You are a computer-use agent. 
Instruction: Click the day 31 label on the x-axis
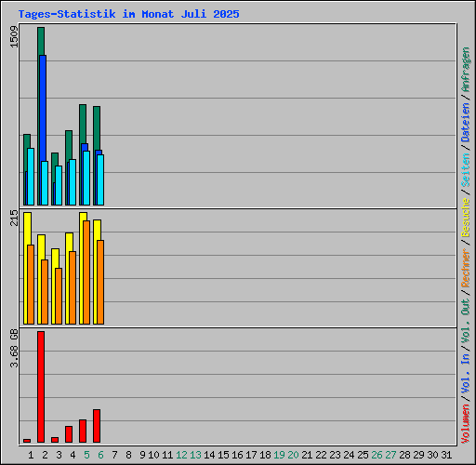446,455
